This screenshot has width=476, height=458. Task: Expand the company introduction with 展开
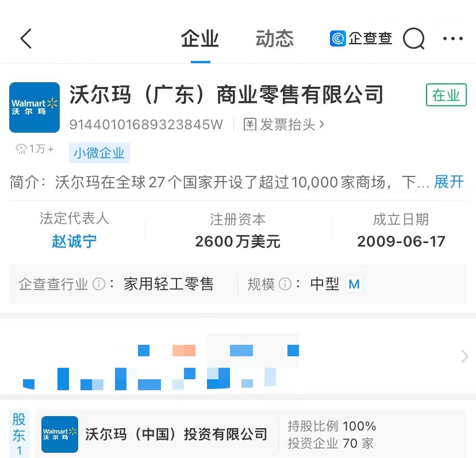[448, 182]
